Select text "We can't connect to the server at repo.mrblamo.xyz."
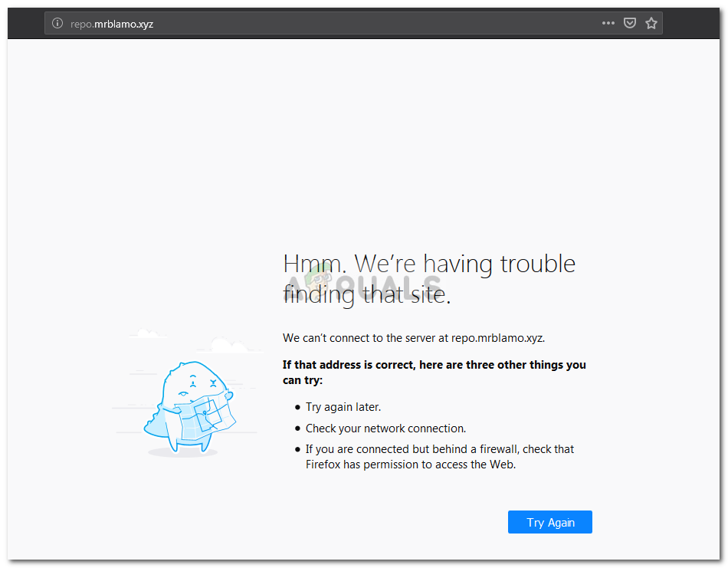728x568 pixels. 414,337
